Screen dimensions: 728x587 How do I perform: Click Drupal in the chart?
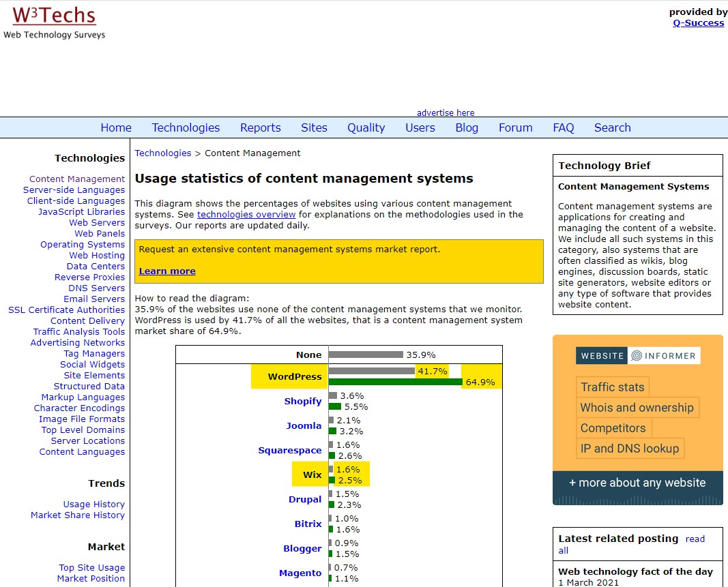pyautogui.click(x=305, y=499)
